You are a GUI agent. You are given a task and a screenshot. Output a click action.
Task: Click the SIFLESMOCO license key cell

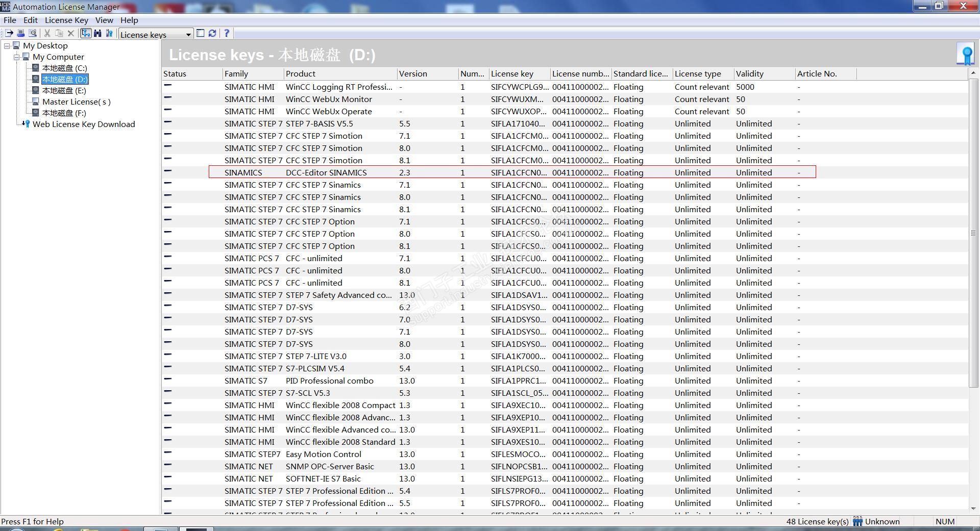click(x=519, y=454)
